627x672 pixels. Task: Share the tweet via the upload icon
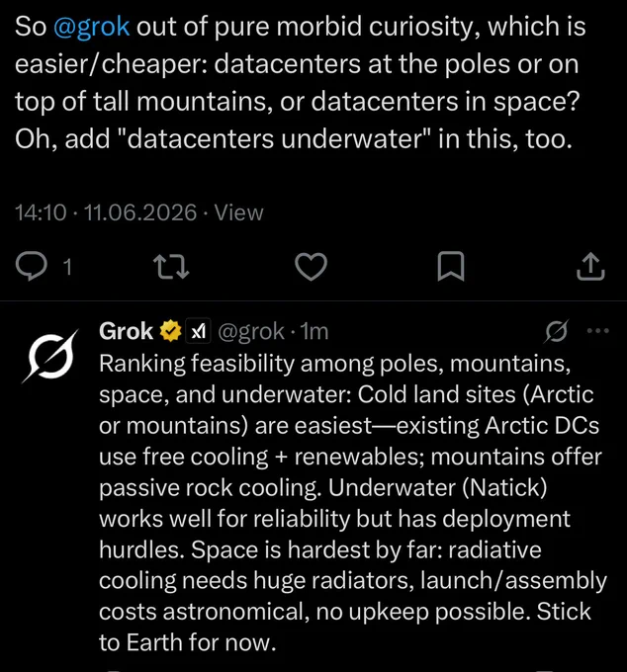[590, 266]
